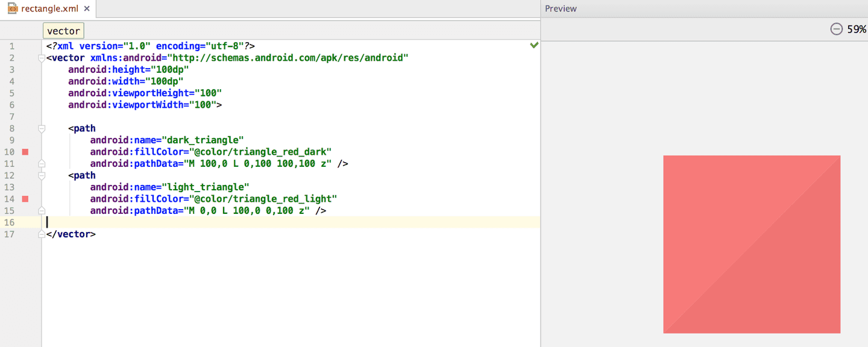Viewport: 868px width, 347px height.
Task: Click the rectangle.xml file icon in tab
Action: [x=12, y=8]
